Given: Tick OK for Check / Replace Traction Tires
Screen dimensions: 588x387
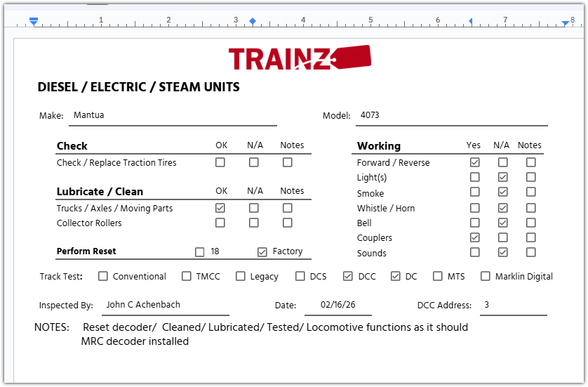Looking at the screenshot, I should point(220,162).
